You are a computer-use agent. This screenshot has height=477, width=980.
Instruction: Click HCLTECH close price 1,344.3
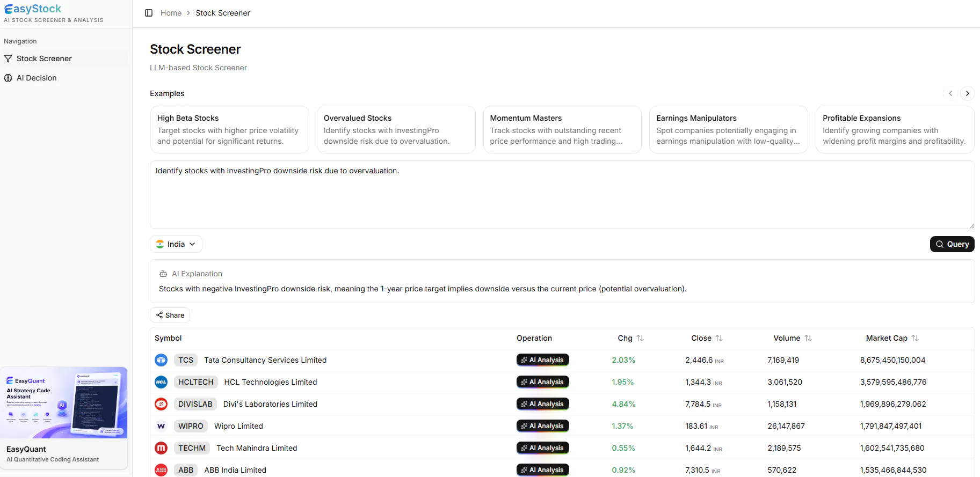[698, 382]
